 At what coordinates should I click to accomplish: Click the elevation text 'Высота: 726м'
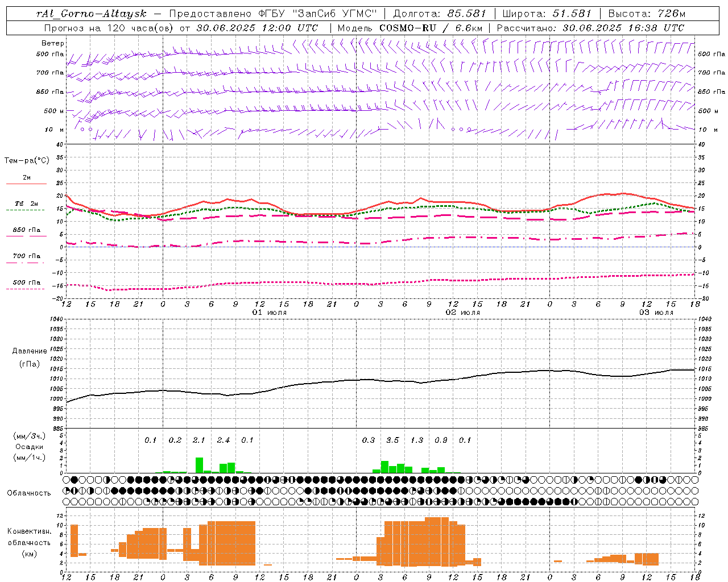coord(647,14)
